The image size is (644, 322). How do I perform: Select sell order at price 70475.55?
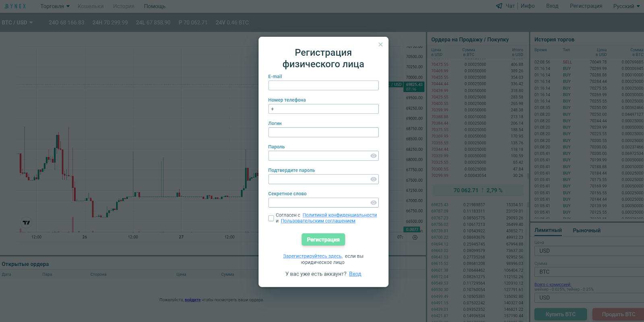[x=477, y=64]
